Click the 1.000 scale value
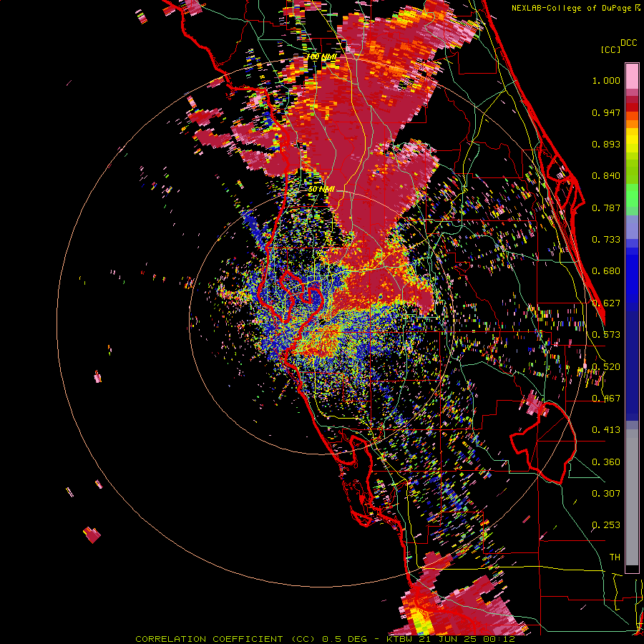Viewport: 644px width, 644px height. (606, 80)
